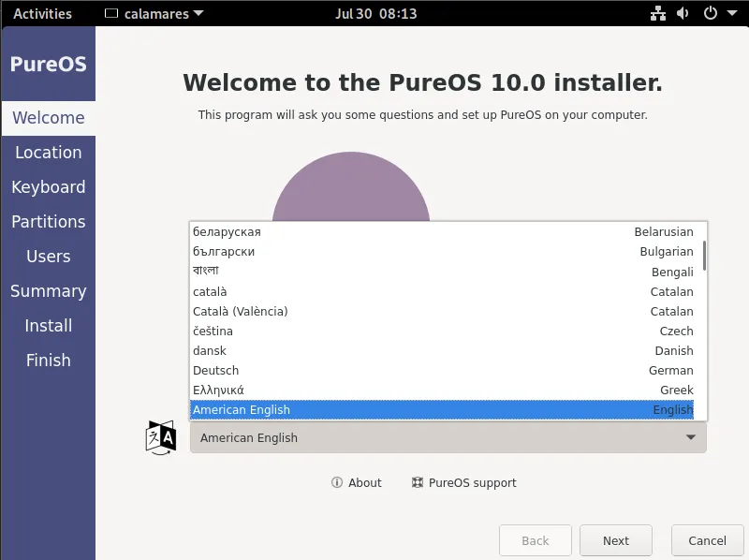Select Deutsch from the language list
749x560 pixels.
(216, 370)
